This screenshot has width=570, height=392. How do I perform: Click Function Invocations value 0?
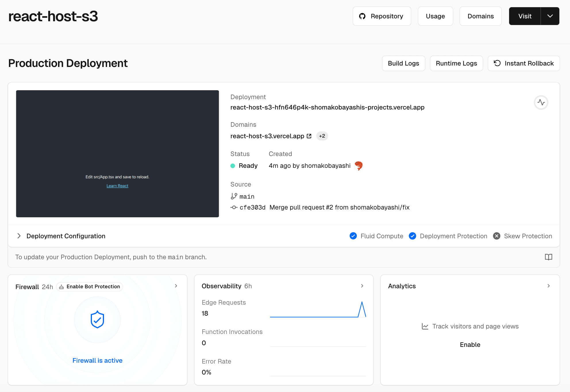[204, 343]
